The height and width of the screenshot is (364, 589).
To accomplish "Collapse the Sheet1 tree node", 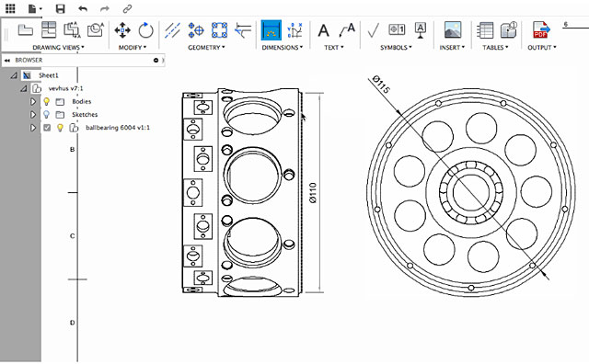I will click(14, 75).
